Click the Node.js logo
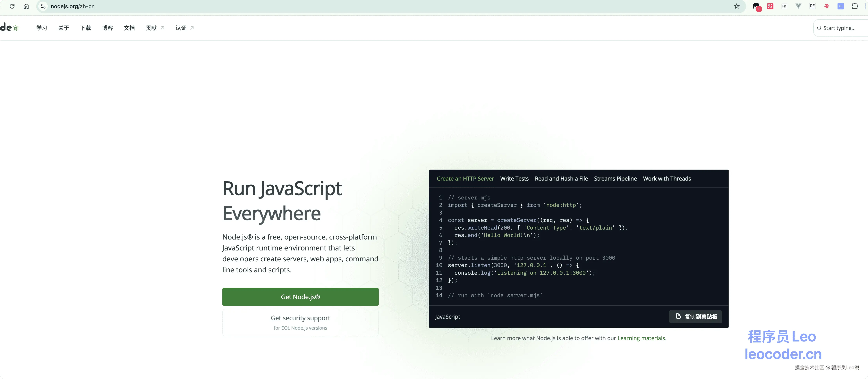 pyautogui.click(x=9, y=28)
